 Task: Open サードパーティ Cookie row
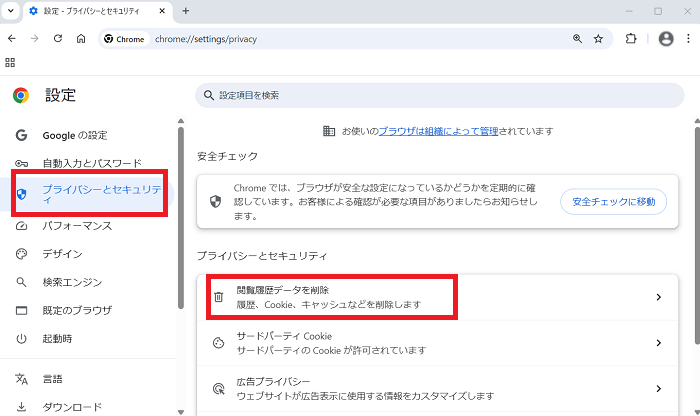point(438,343)
